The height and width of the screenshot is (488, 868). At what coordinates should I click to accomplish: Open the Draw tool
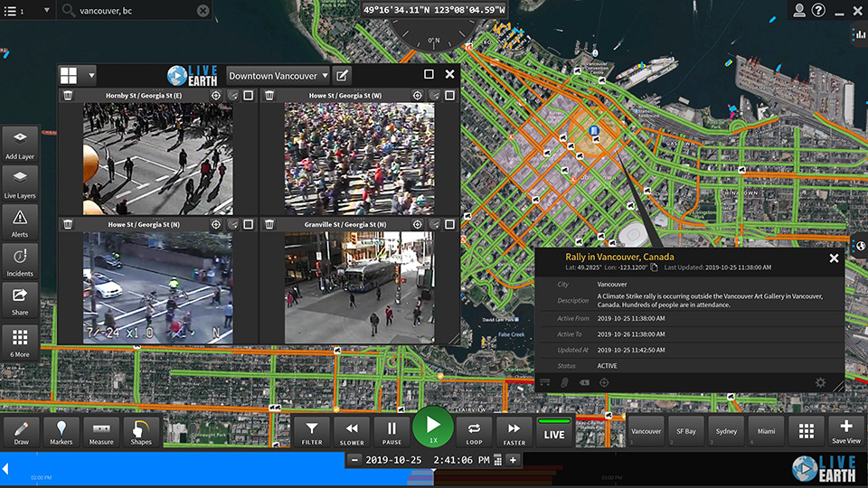(21, 432)
